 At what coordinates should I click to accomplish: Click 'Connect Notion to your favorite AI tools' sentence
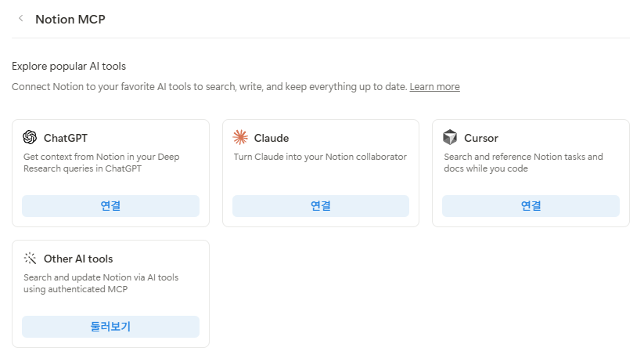tap(209, 87)
